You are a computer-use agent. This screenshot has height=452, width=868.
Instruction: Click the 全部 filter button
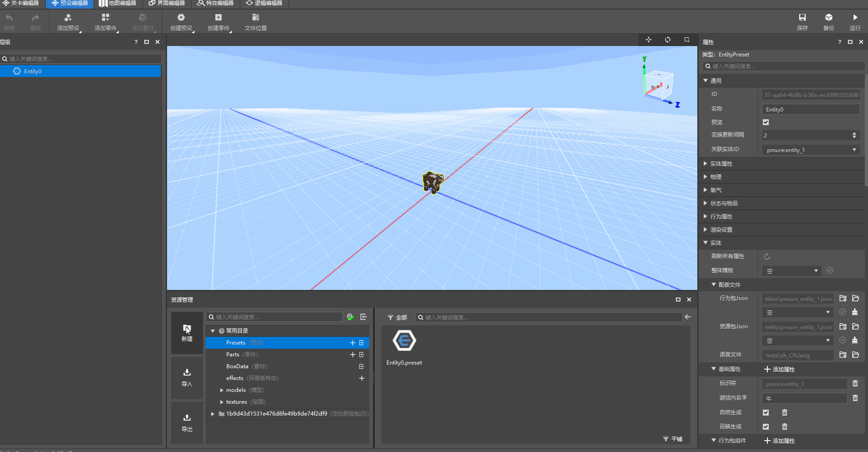tap(397, 317)
